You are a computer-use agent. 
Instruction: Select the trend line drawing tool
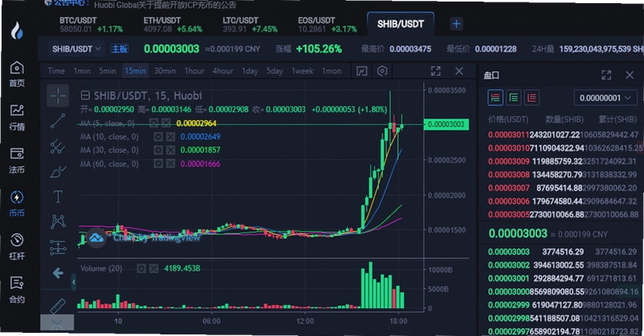[58, 121]
